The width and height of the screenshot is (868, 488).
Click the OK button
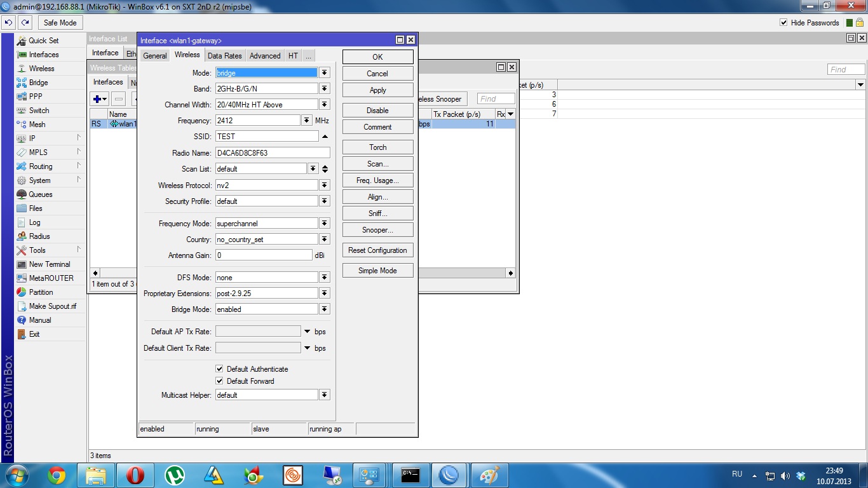[x=377, y=57]
